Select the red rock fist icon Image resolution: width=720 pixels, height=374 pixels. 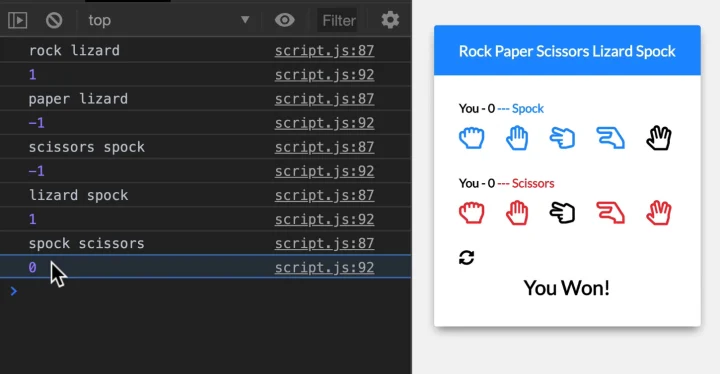472,213
